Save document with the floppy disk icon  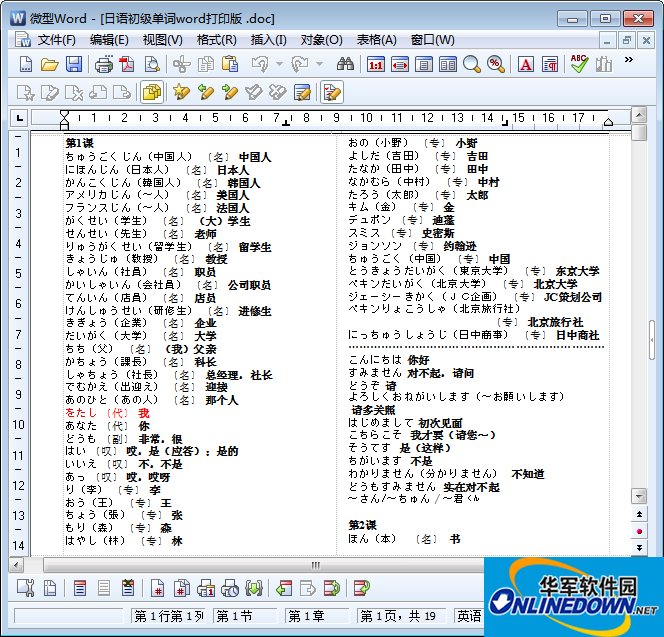coord(74,64)
